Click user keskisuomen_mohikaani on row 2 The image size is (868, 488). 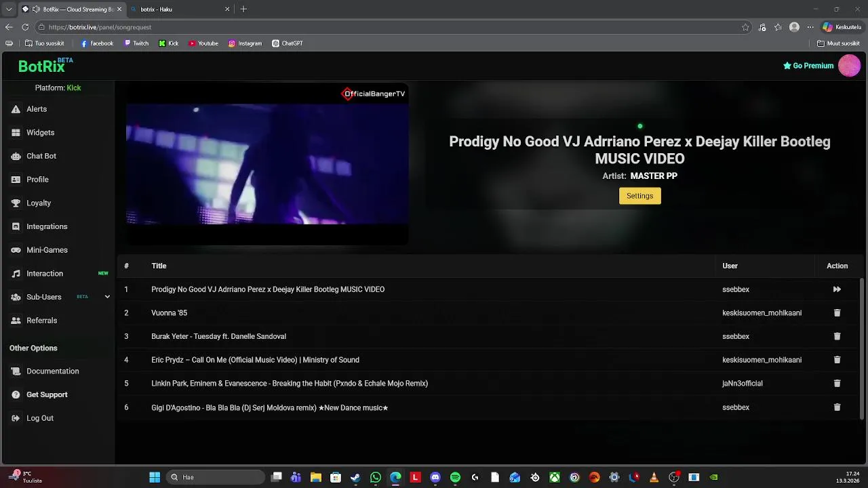pyautogui.click(x=762, y=313)
